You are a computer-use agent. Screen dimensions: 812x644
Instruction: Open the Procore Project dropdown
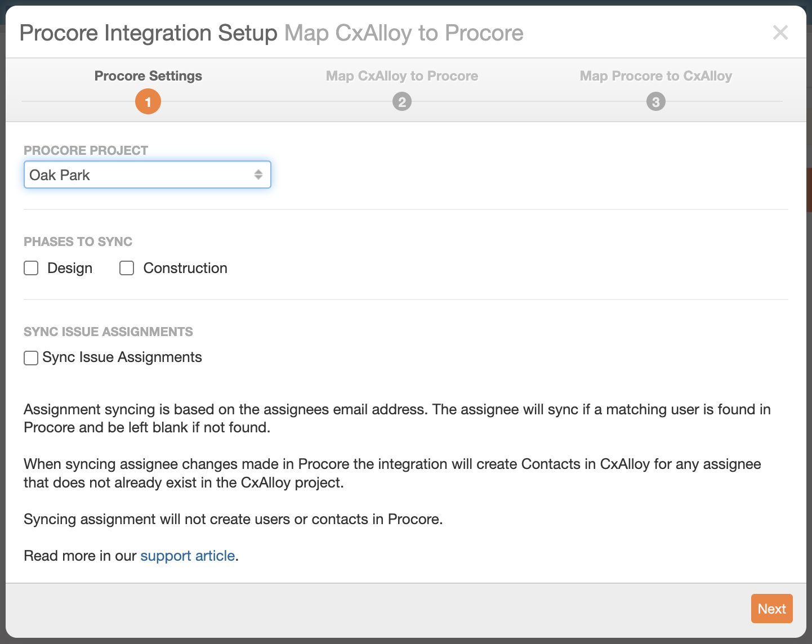pyautogui.click(x=148, y=175)
